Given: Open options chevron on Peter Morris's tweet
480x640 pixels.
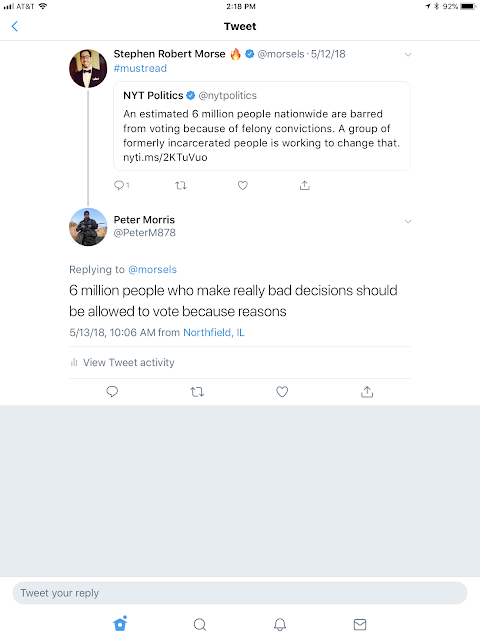Looking at the screenshot, I should (x=408, y=221).
